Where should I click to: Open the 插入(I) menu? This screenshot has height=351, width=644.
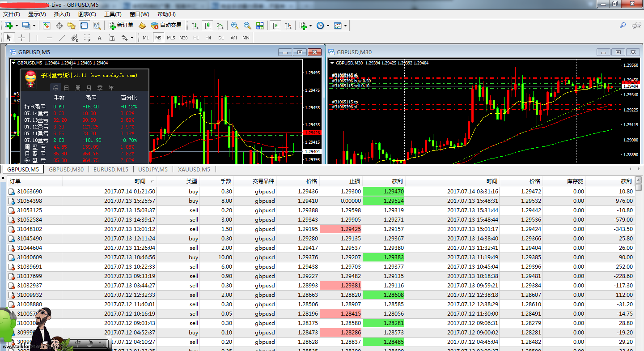tap(62, 14)
